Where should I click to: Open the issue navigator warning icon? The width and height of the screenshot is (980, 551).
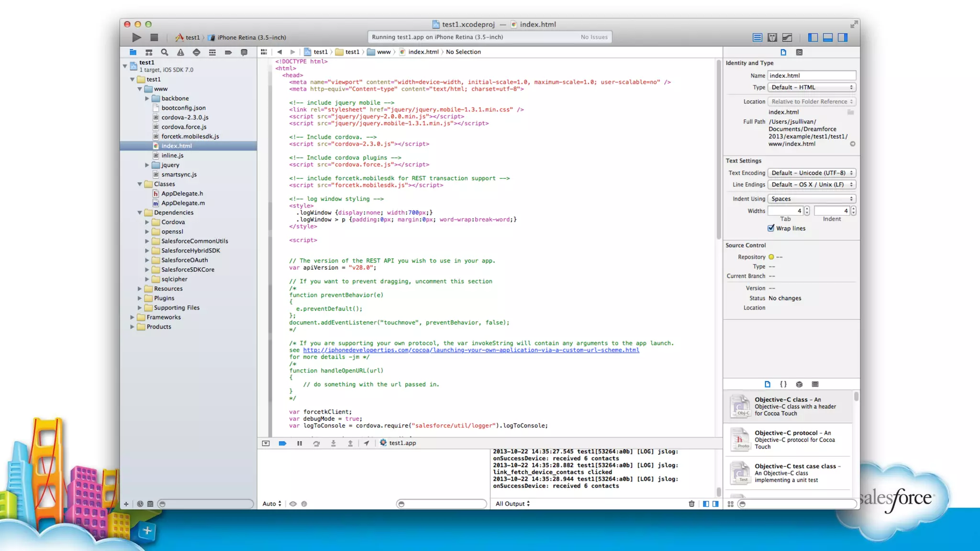[x=180, y=52]
